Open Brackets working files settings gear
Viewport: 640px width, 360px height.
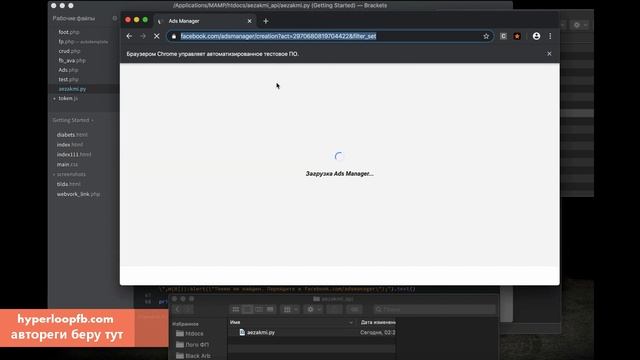point(115,18)
